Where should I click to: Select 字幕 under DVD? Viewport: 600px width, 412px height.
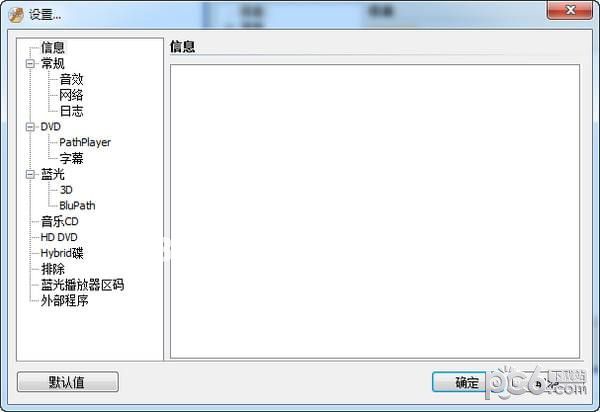pyautogui.click(x=71, y=158)
